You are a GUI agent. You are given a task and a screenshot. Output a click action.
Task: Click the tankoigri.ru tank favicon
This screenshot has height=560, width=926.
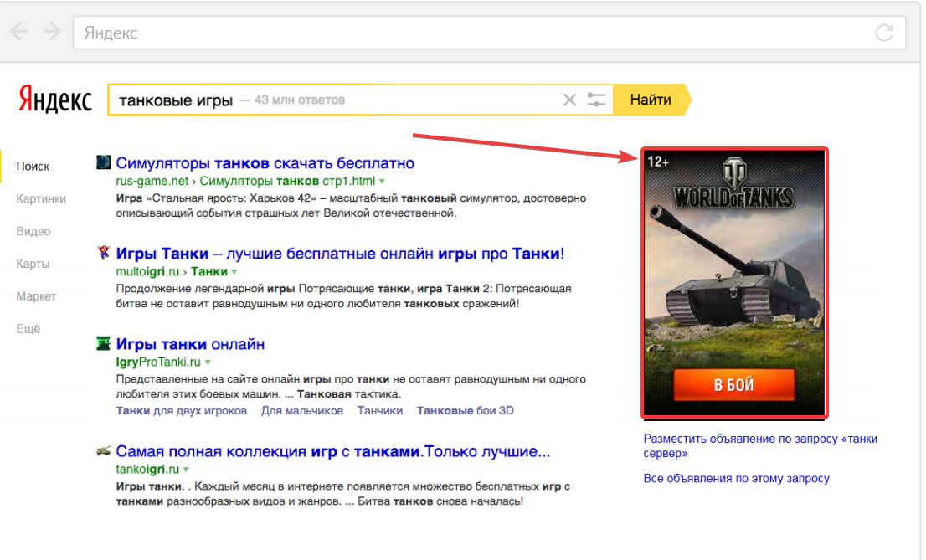point(103,451)
